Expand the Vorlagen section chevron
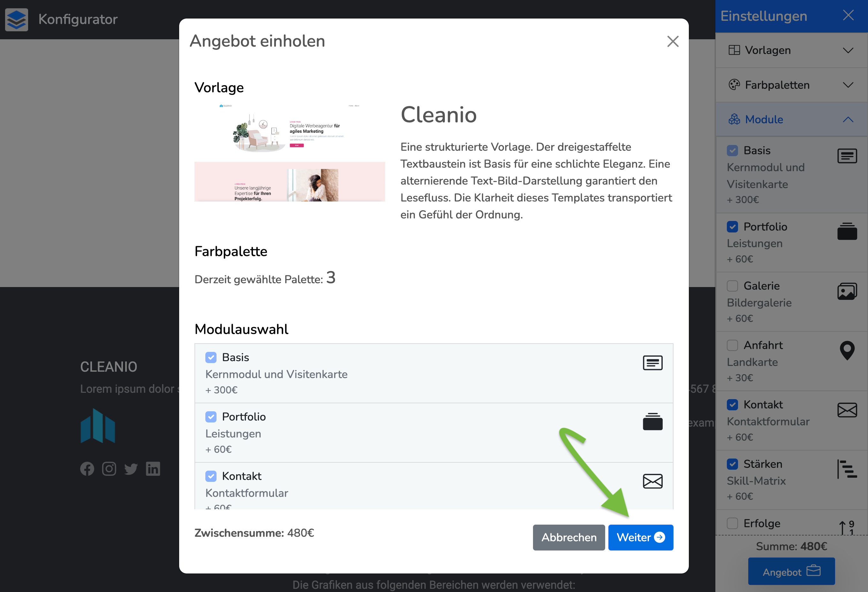Viewport: 868px width, 592px height. 848,50
